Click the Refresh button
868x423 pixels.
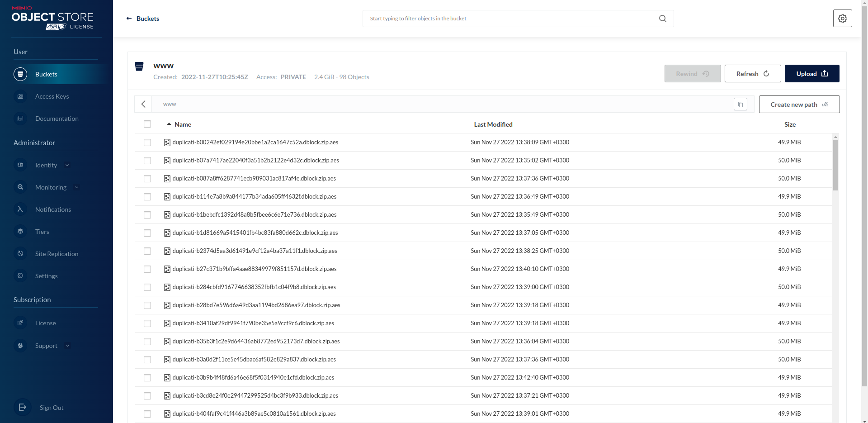point(753,74)
